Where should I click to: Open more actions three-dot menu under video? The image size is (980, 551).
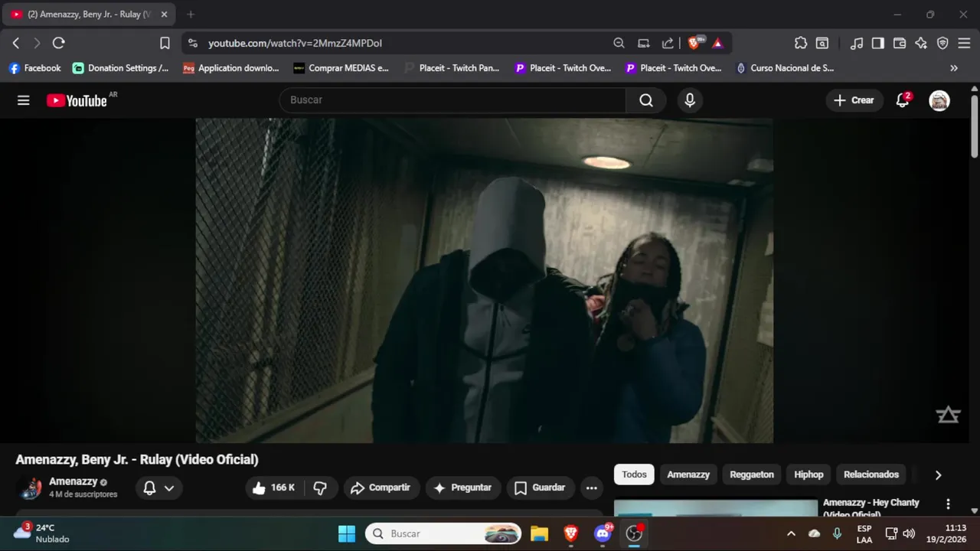[591, 487]
